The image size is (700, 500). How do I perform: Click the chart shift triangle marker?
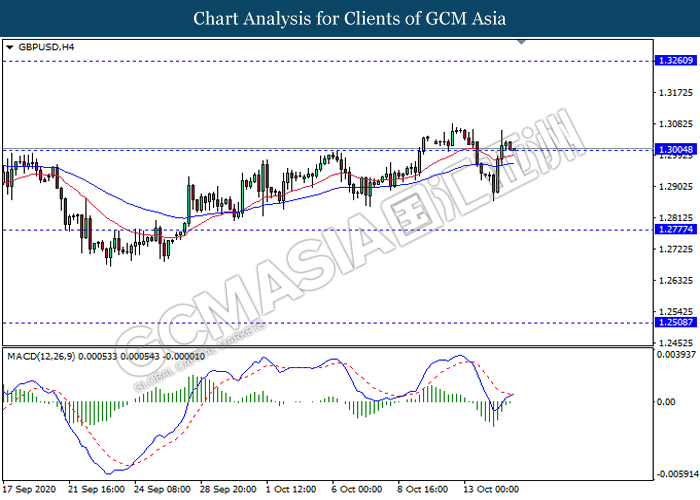click(x=521, y=42)
